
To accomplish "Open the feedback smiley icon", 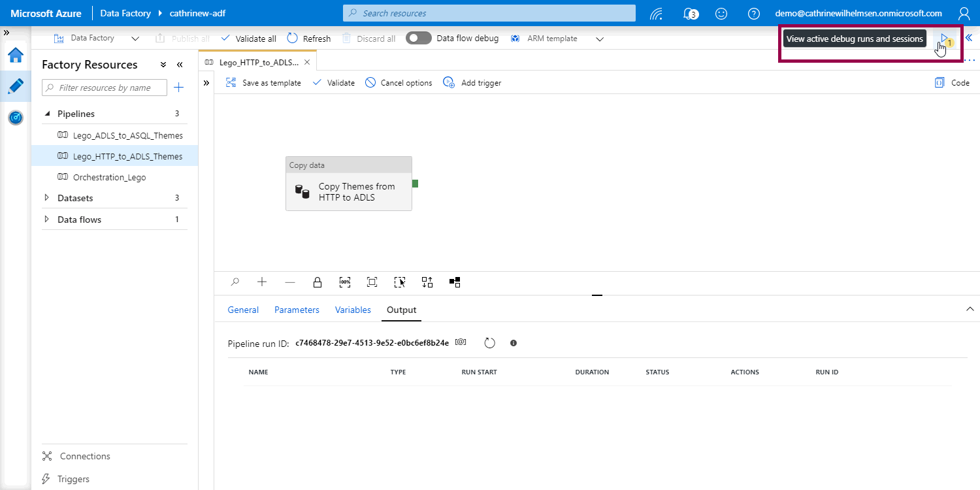I will pos(722,13).
